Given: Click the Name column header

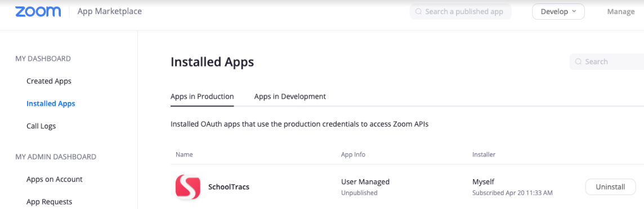Looking at the screenshot, I should coord(185,155).
